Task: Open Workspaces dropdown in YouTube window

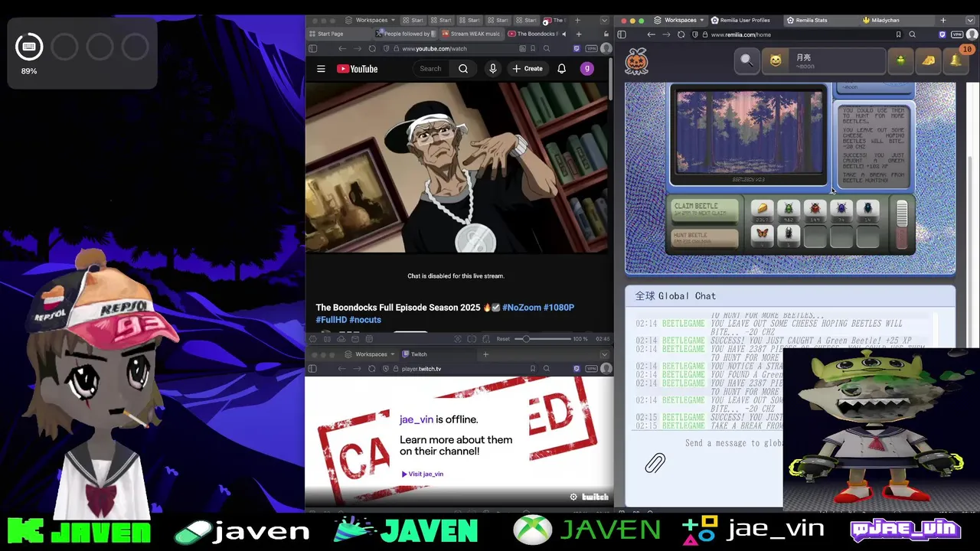Action: pos(371,21)
